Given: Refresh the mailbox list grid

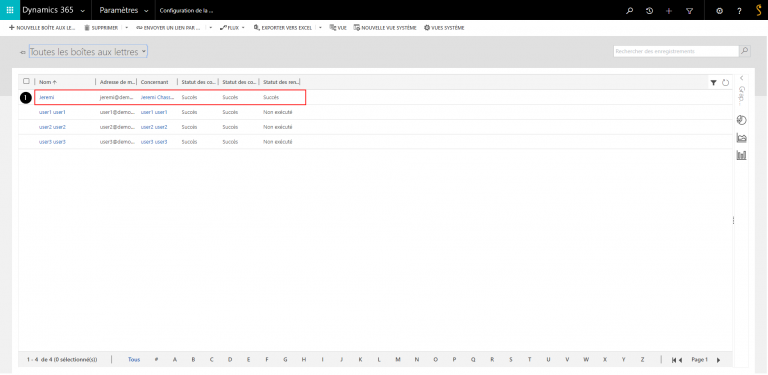Looking at the screenshot, I should coord(725,83).
